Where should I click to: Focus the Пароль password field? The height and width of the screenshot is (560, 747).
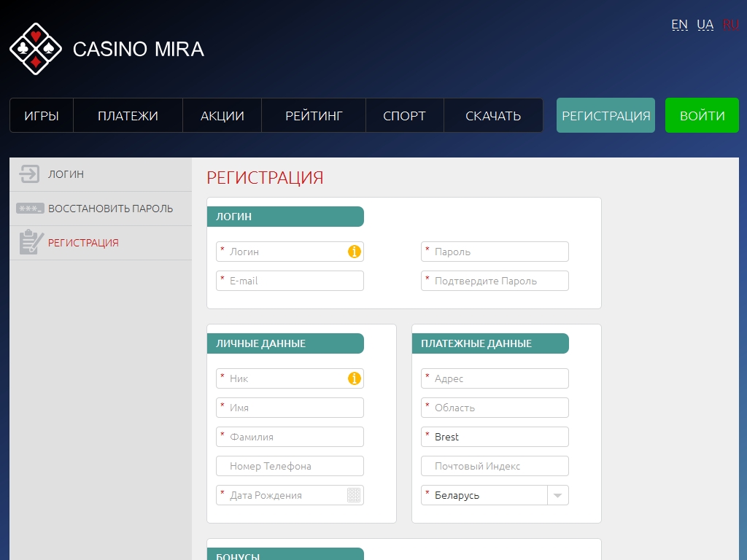point(495,252)
